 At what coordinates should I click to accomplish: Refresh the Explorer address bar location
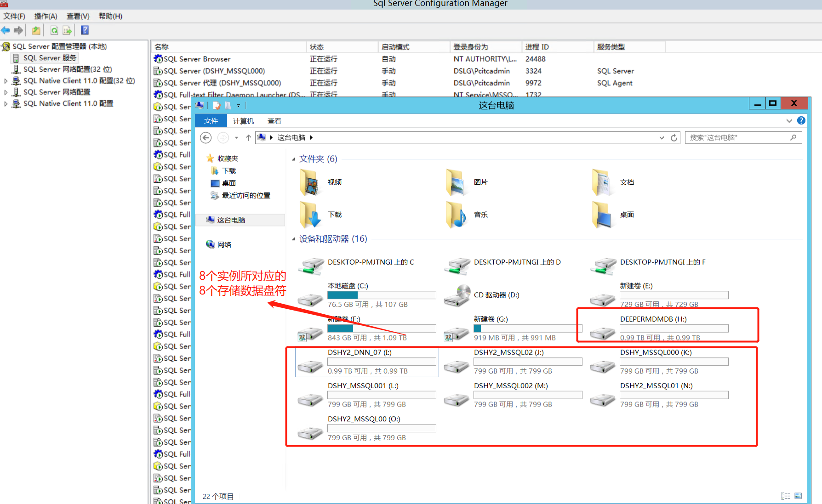click(674, 137)
